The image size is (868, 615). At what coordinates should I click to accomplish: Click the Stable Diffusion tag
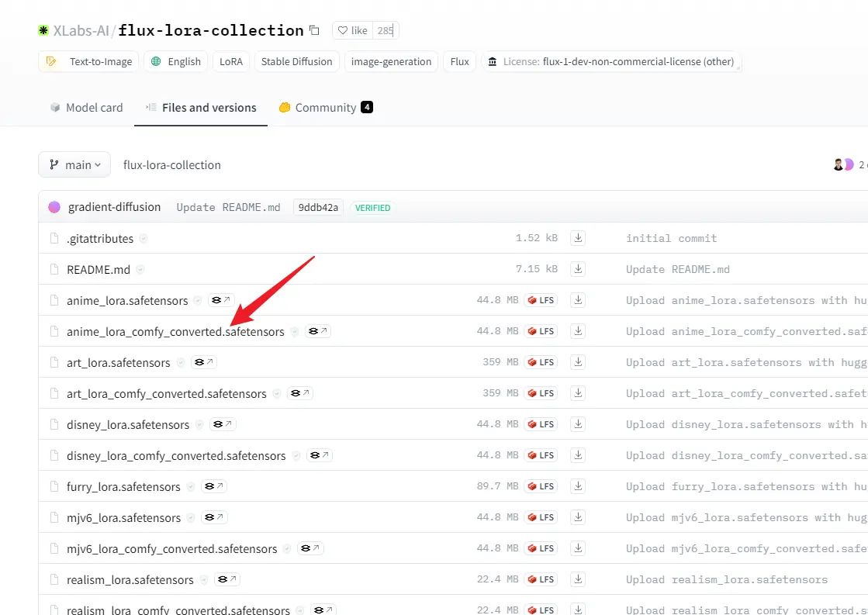(x=296, y=62)
